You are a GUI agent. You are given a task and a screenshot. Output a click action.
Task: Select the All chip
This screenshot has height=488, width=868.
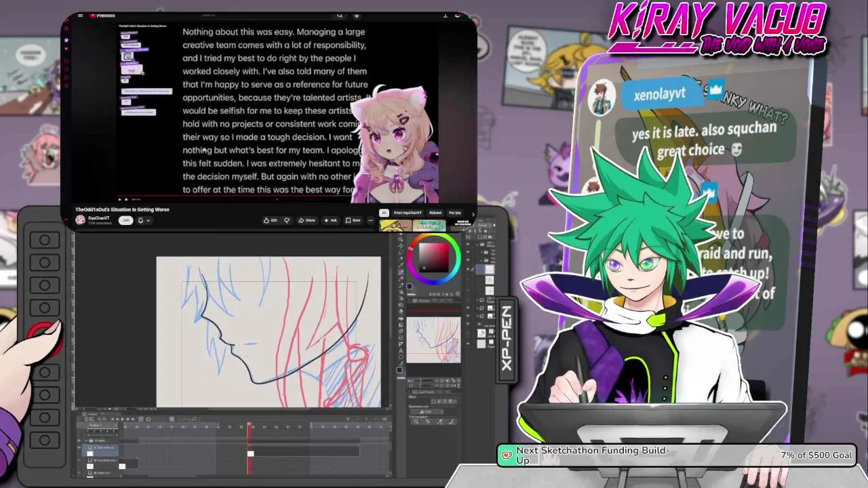[384, 213]
